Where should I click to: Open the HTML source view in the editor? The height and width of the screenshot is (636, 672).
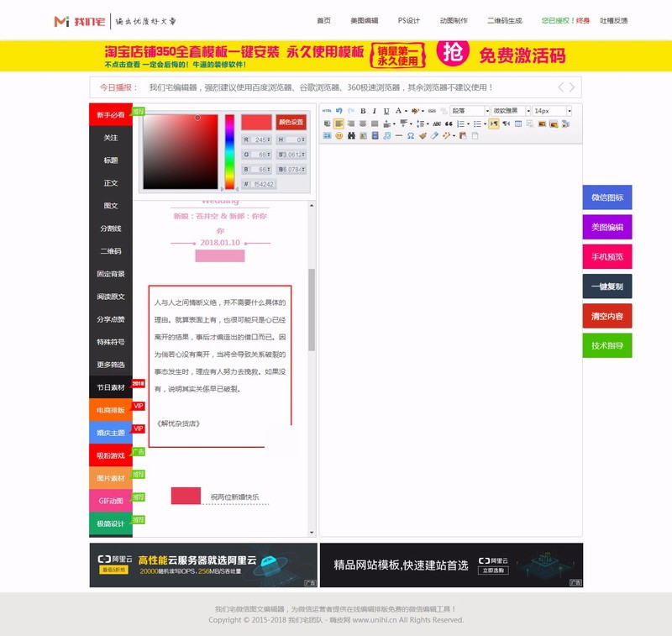[x=326, y=110]
